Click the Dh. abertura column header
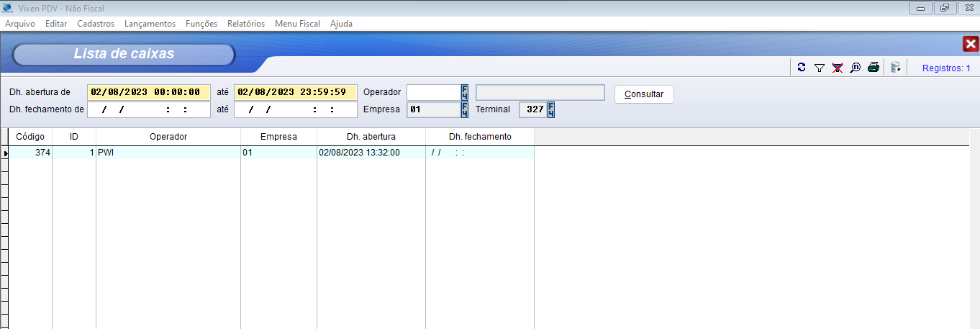This screenshot has width=980, height=329. pos(371,137)
